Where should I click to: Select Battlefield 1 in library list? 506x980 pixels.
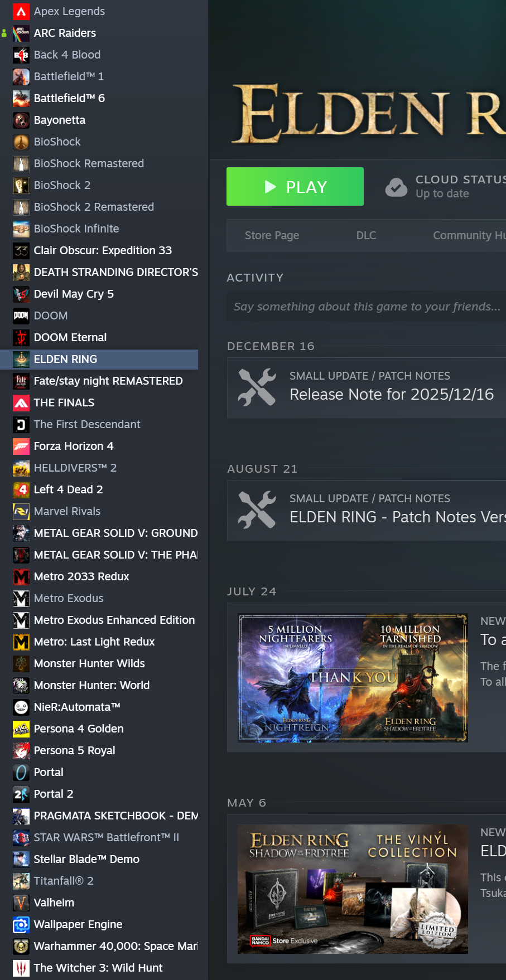coord(99,76)
